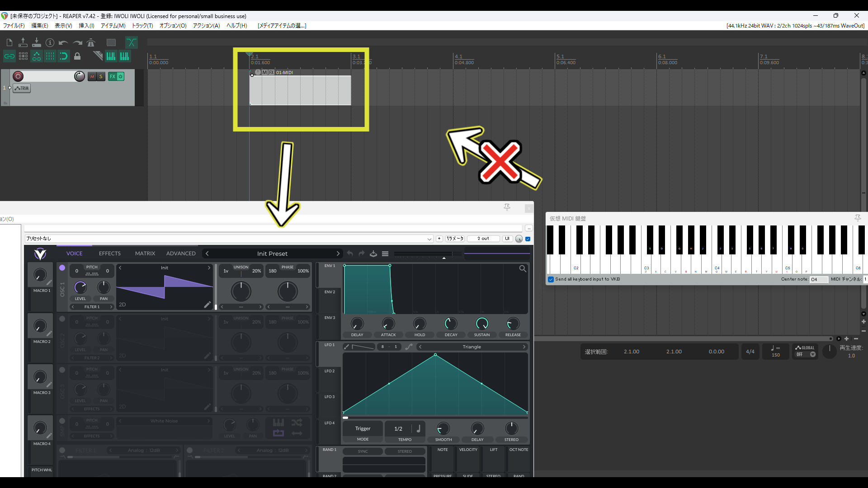
Task: Click the open project upload-arrow icon
Action: click(x=23, y=42)
